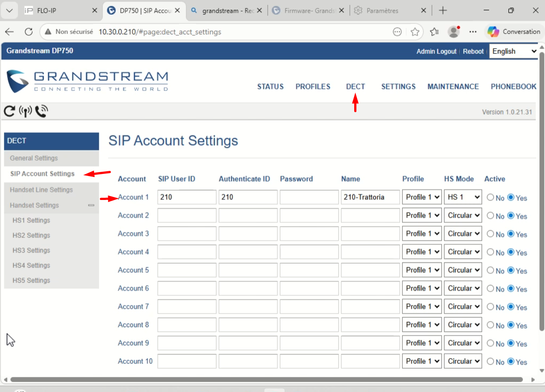This screenshot has width=545, height=392.
Task: Open the STATUS menu
Action: click(x=270, y=87)
